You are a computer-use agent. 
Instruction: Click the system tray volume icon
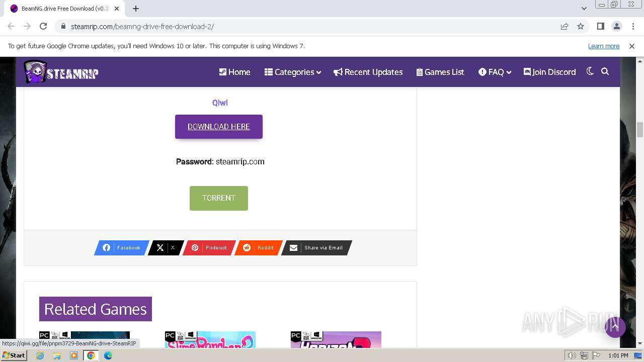[572, 355]
